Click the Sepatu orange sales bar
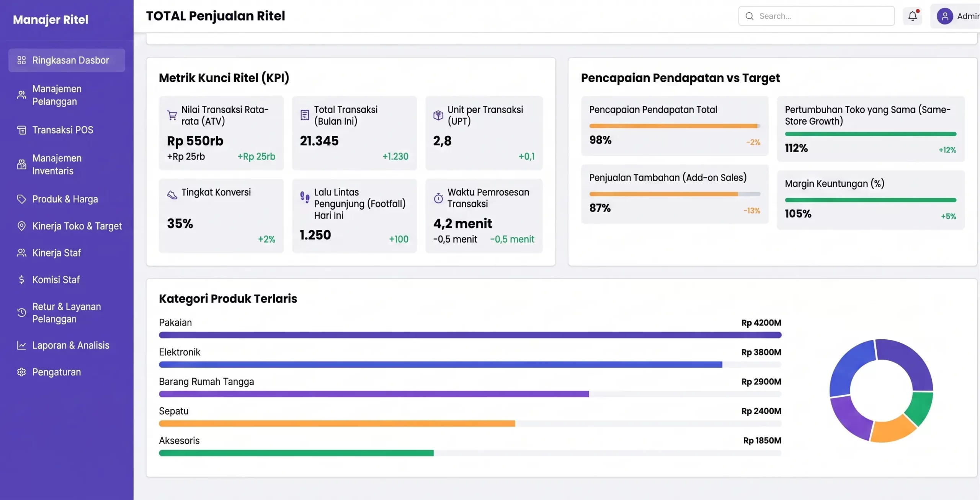Viewport: 980px width, 500px height. point(337,423)
